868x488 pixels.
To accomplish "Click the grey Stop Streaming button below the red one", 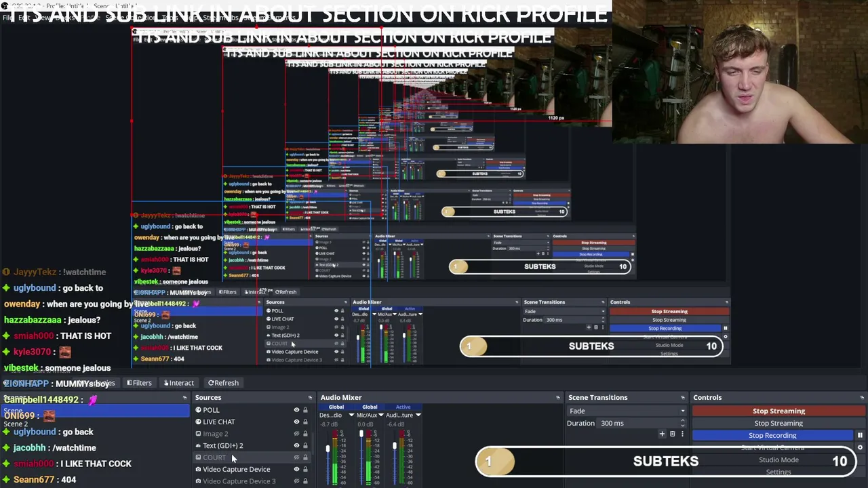I will (x=778, y=423).
